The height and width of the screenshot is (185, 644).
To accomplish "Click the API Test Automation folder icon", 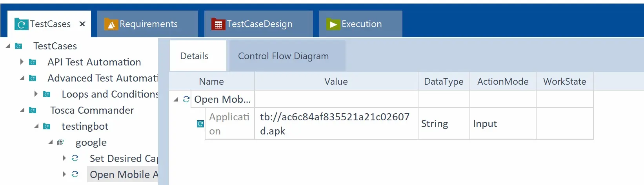I will point(33,62).
